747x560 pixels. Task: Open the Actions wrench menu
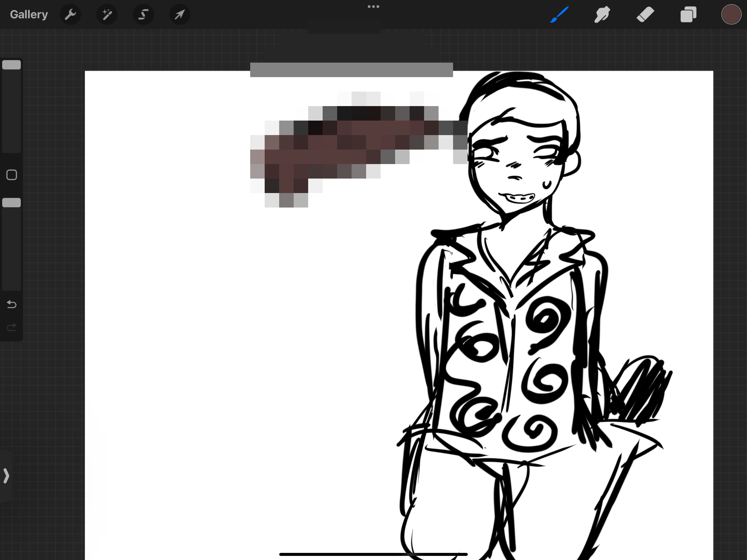point(70,14)
